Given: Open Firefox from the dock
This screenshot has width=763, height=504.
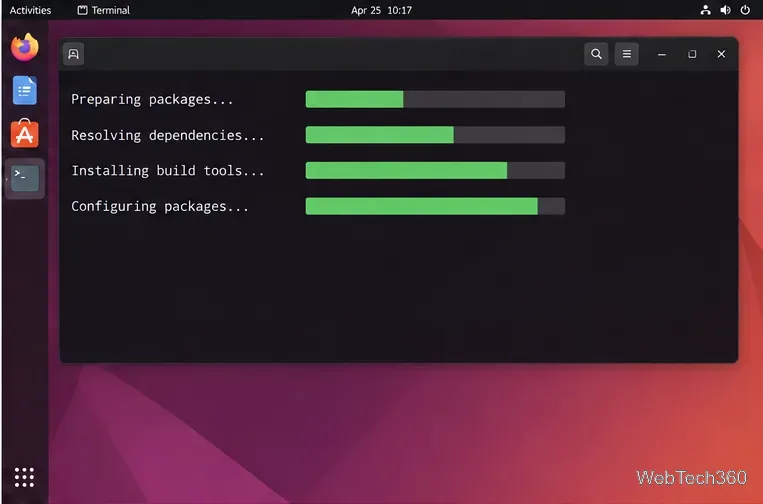Looking at the screenshot, I should (25, 47).
